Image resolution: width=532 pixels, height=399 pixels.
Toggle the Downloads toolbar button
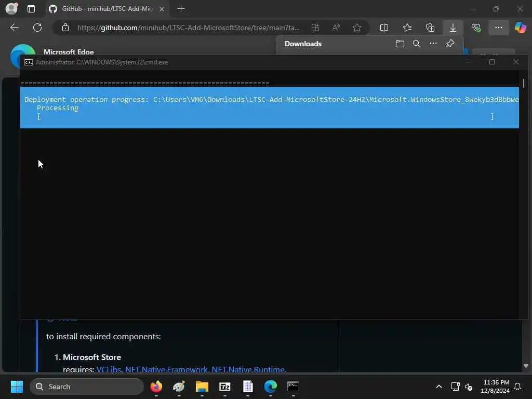453,28
